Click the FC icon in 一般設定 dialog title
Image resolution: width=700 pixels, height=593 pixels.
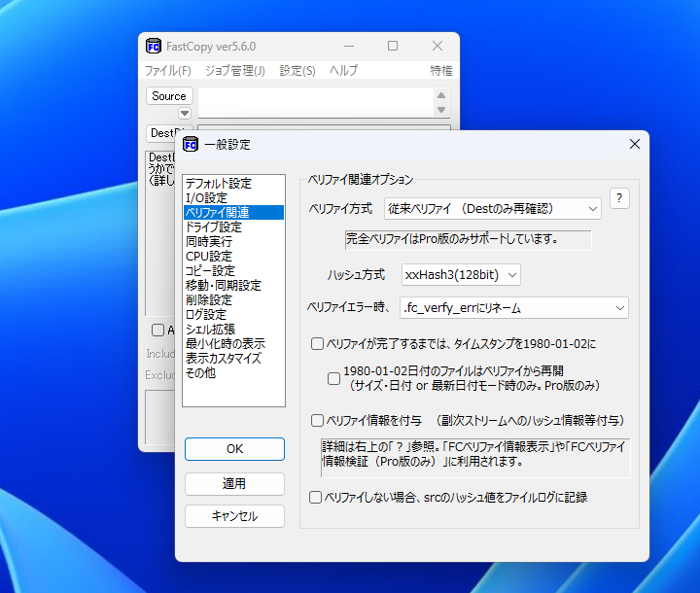(191, 144)
